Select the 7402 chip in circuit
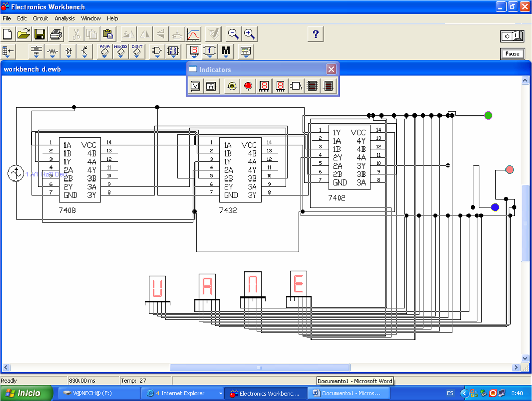Viewport: 532px width, 401px height. coord(349,158)
